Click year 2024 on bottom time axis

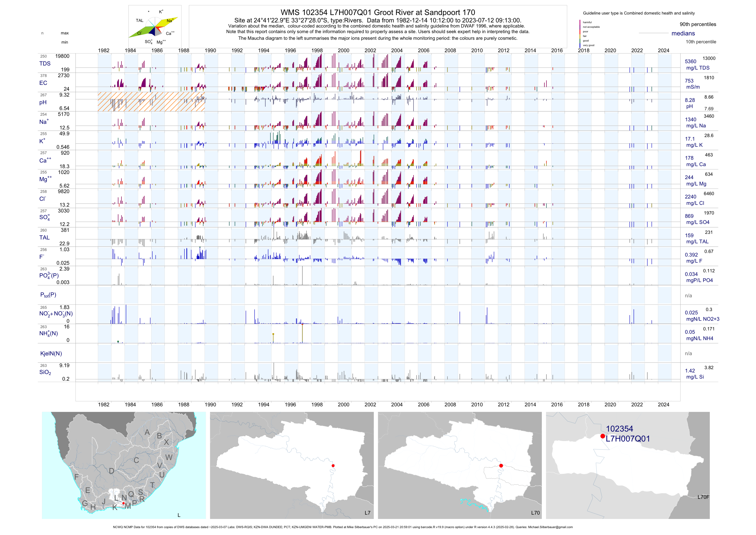(664, 405)
